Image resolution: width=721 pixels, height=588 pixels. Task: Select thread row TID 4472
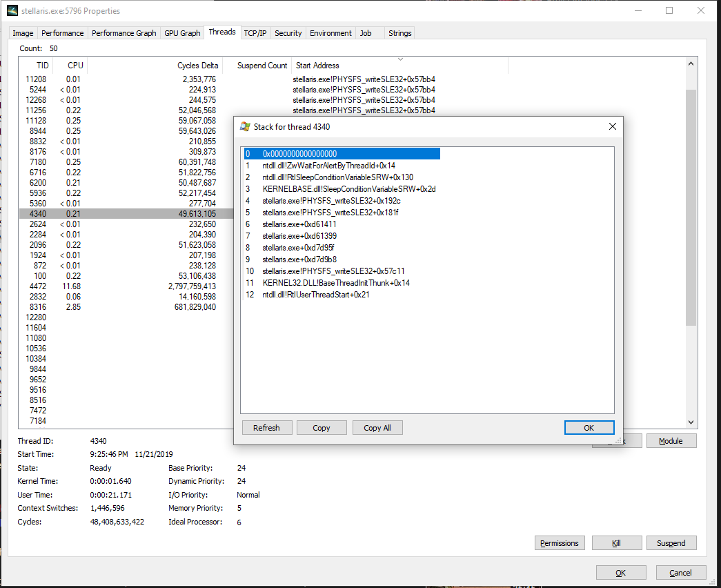point(126,286)
